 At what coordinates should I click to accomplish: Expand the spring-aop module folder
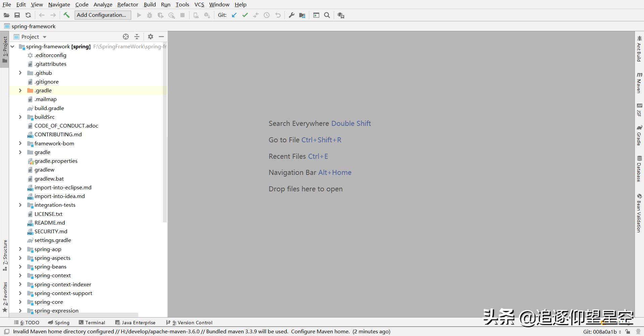tap(20, 249)
